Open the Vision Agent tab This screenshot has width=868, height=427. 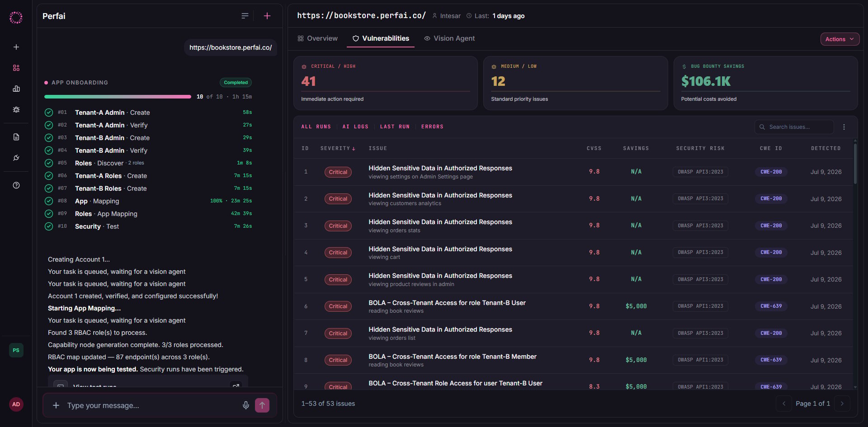tap(449, 38)
